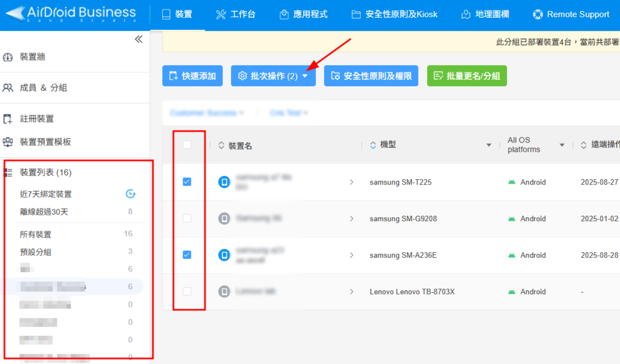
Task: Open the 機型 filter dropdown arrow
Action: pos(489,145)
